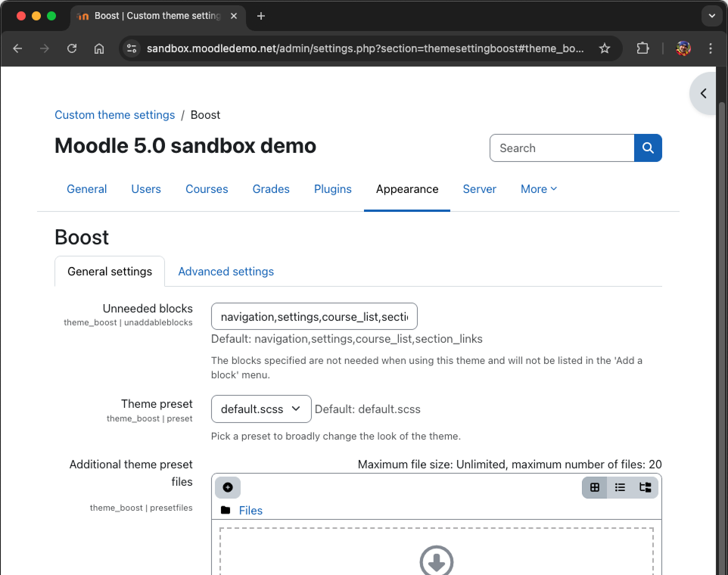Expand the More navigation menu

point(538,189)
